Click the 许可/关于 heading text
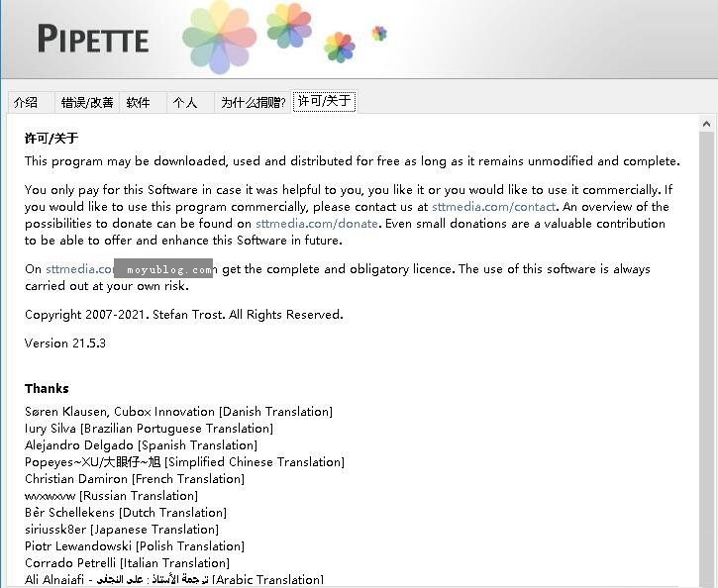Image resolution: width=718 pixels, height=588 pixels. pos(51,139)
